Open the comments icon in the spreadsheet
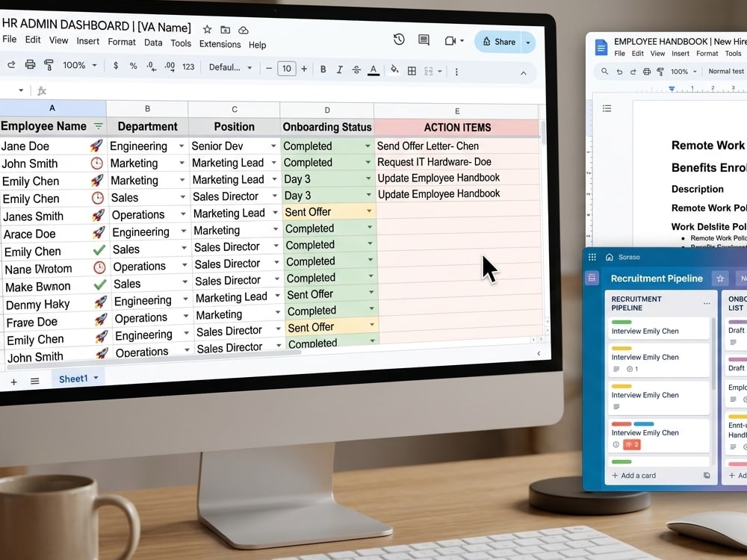 pos(424,40)
